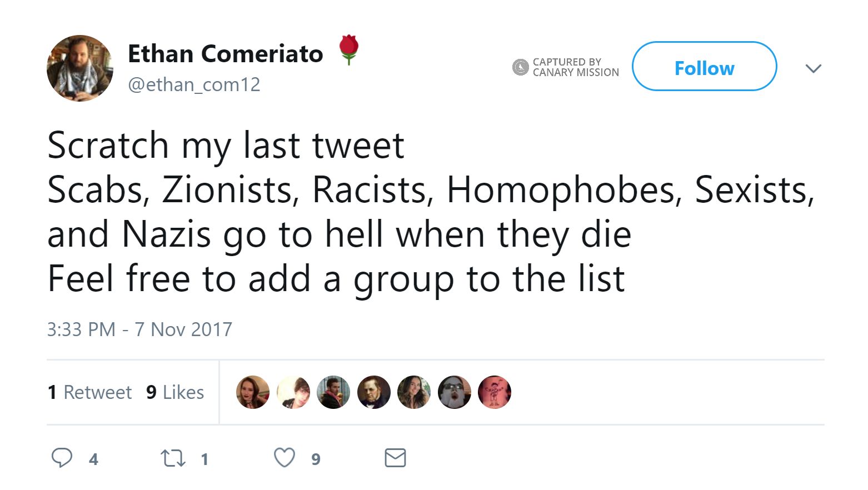View the 9 Likes list
Screen dimensions: 868x490
[x=175, y=392]
